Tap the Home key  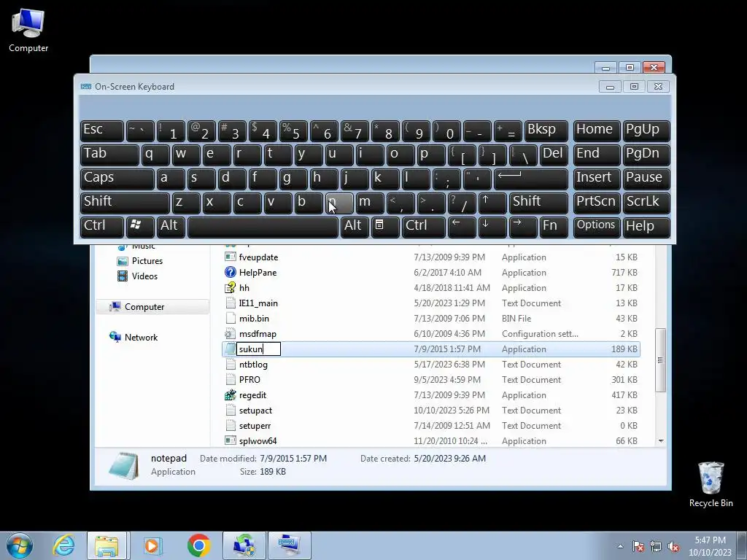pyautogui.click(x=597, y=131)
